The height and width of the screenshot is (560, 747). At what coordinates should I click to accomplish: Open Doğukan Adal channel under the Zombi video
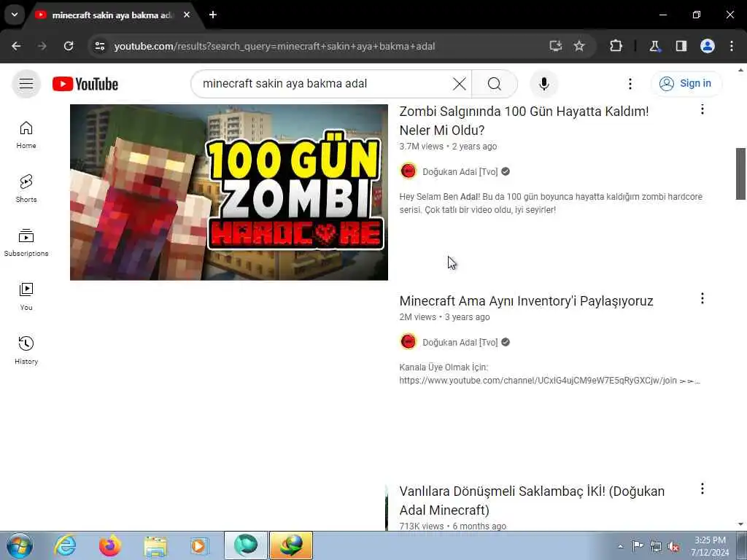point(460,171)
